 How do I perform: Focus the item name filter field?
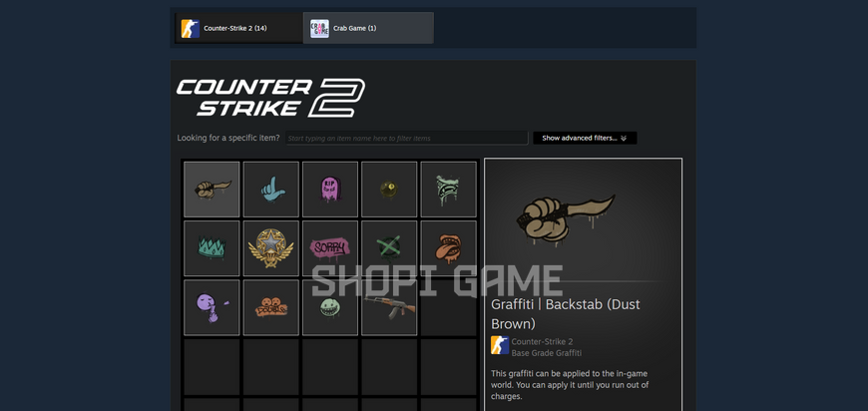coord(407,139)
